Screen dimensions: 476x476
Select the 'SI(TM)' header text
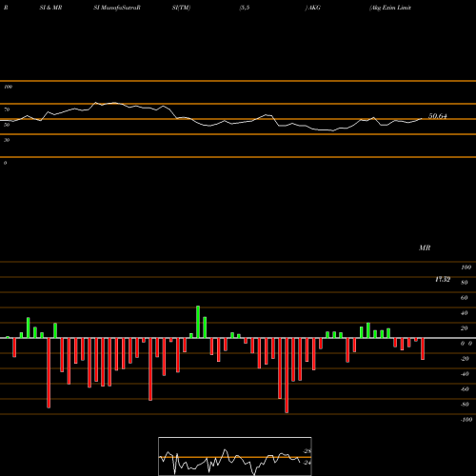(x=181, y=8)
